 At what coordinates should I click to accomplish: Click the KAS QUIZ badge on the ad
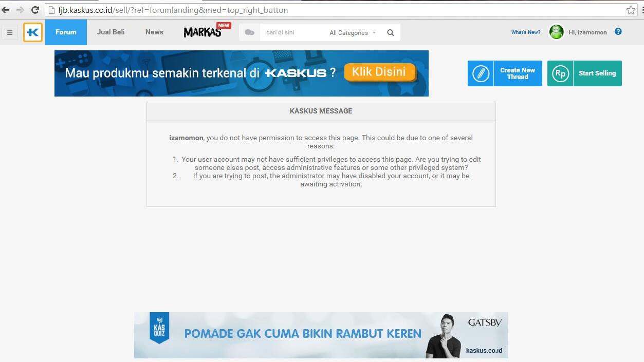pyautogui.click(x=159, y=328)
